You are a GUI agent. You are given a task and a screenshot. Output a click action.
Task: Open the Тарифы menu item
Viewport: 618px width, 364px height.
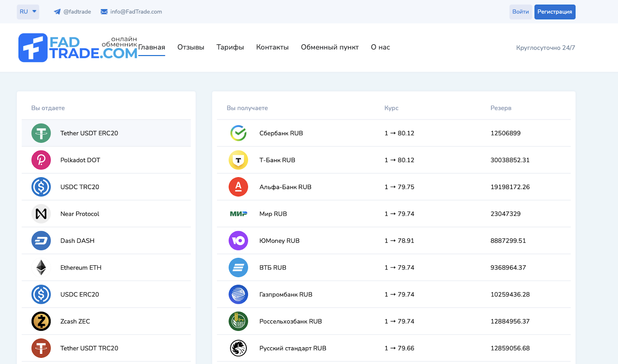(230, 47)
